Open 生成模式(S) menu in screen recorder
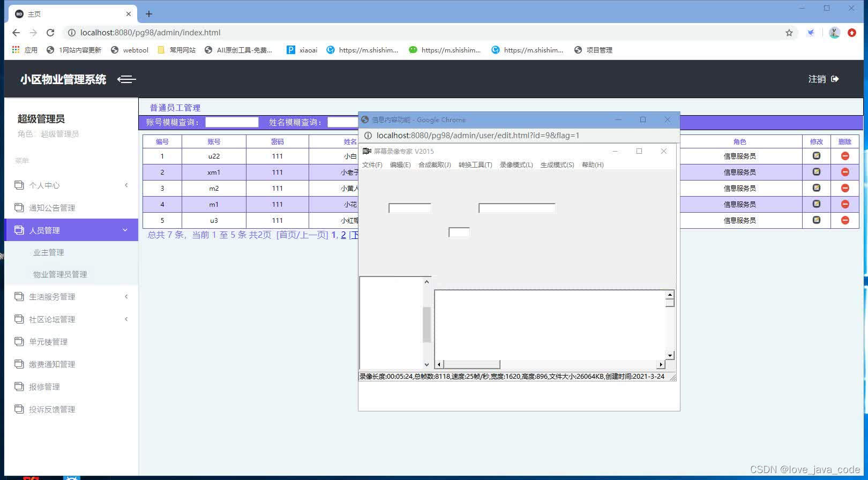Screen dimensions: 868x480 (x=557, y=165)
